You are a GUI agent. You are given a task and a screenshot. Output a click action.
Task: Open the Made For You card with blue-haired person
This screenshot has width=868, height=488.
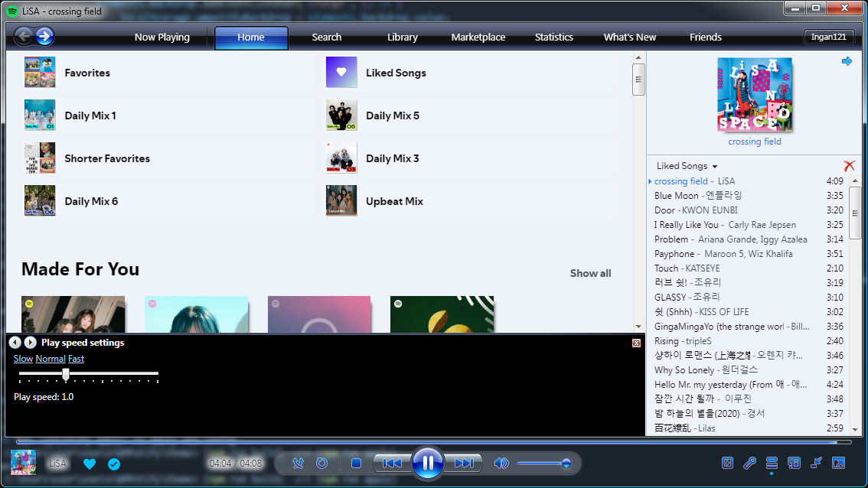196,314
